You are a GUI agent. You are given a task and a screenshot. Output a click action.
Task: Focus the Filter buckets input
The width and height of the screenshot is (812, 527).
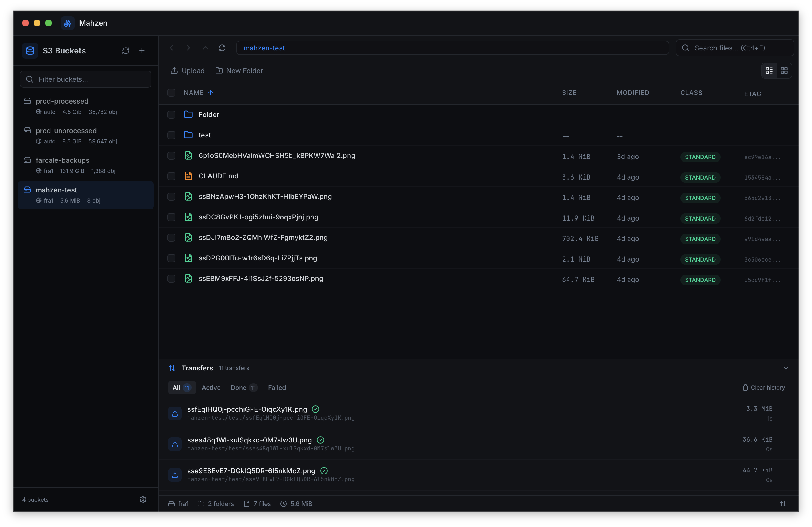coord(86,79)
